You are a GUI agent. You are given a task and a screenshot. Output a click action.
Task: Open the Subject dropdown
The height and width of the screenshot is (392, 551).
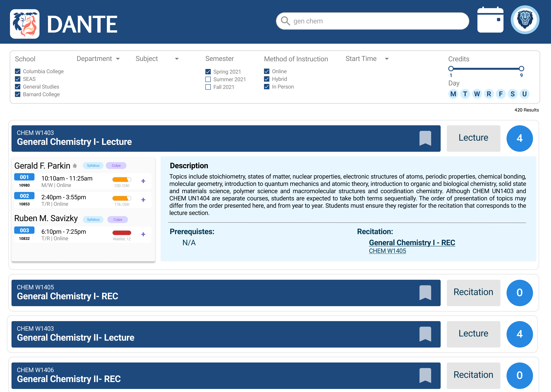(x=177, y=59)
